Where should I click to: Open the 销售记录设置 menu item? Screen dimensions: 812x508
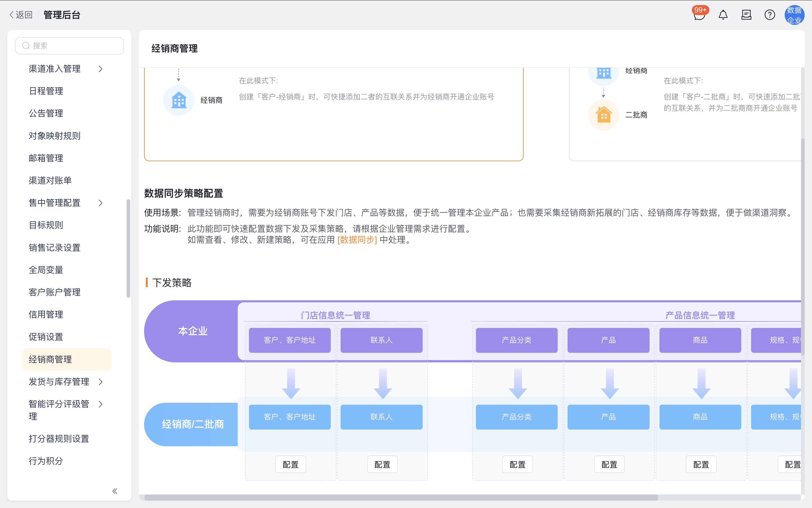pyautogui.click(x=67, y=248)
